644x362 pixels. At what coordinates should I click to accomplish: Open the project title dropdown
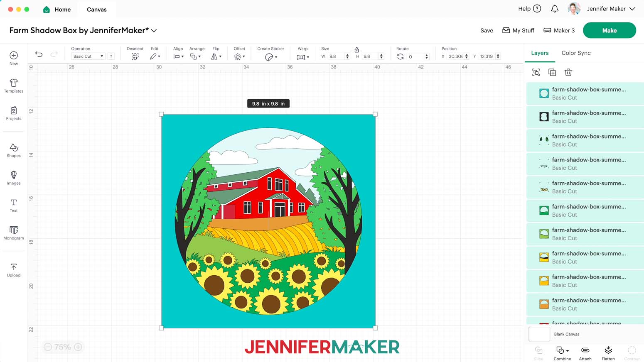click(154, 30)
